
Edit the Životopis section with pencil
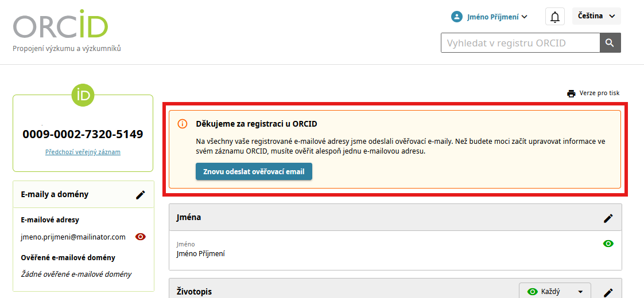pos(608,293)
